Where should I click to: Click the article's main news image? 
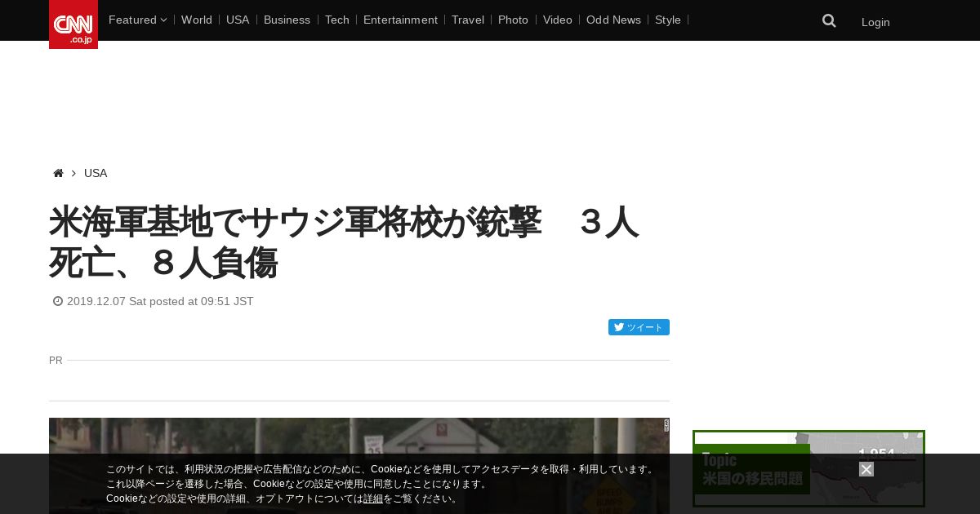coord(359,466)
